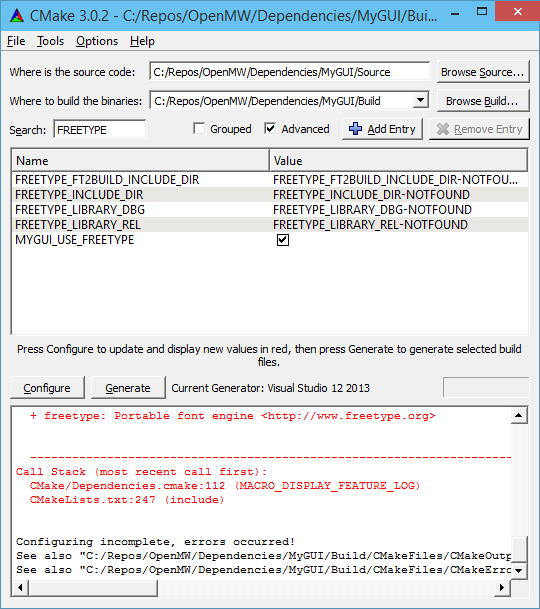Disable the Advanced checkbox
The width and height of the screenshot is (540, 609).
[x=270, y=129]
